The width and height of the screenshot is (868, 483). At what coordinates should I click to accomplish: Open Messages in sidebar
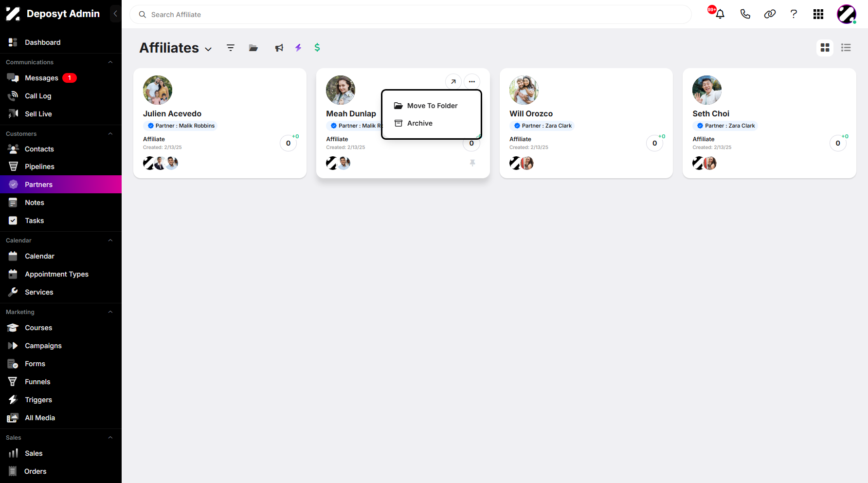click(61, 78)
